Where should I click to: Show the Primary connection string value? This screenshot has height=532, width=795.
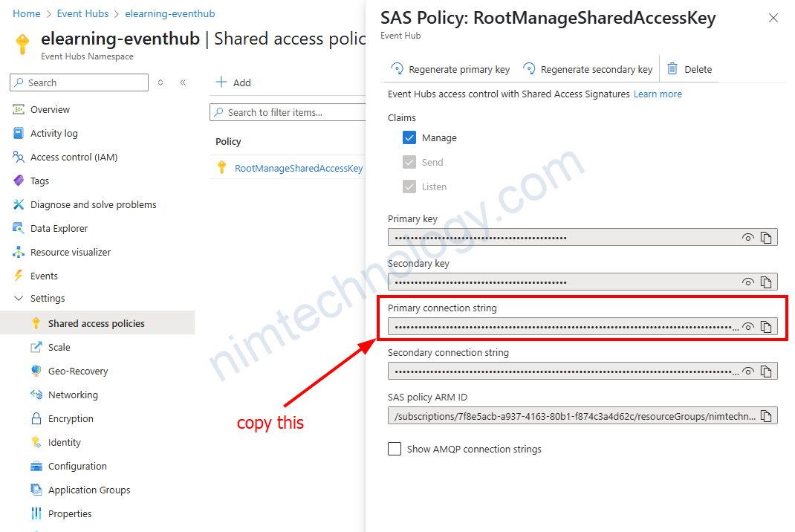point(747,327)
